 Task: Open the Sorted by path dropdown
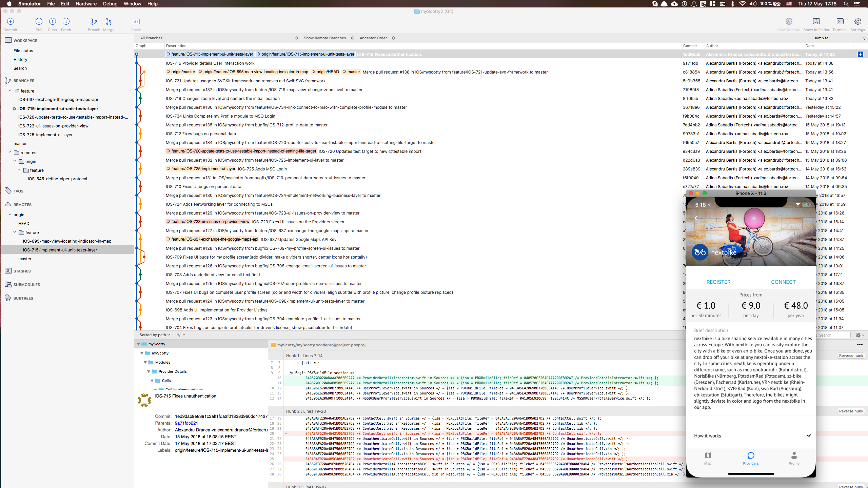coord(155,335)
